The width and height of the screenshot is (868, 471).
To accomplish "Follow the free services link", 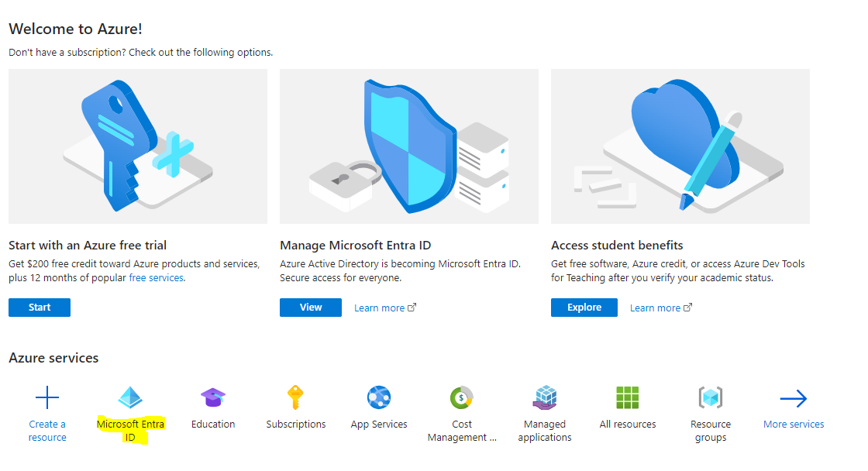I will point(157,277).
